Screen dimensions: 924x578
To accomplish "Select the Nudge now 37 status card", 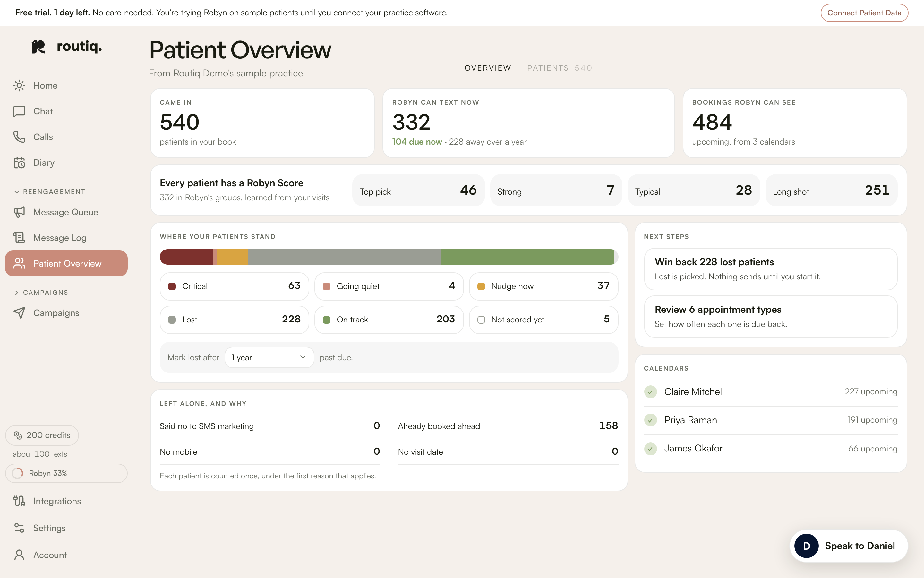I will (543, 286).
